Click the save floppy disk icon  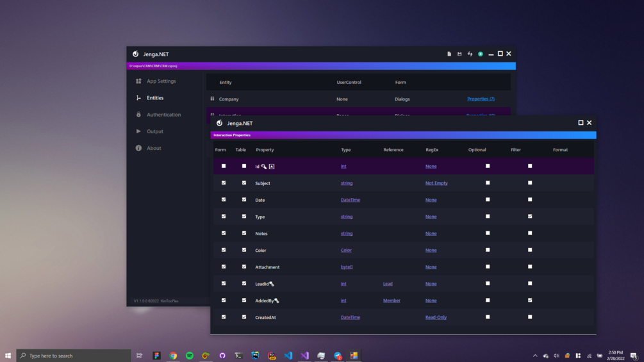point(459,54)
